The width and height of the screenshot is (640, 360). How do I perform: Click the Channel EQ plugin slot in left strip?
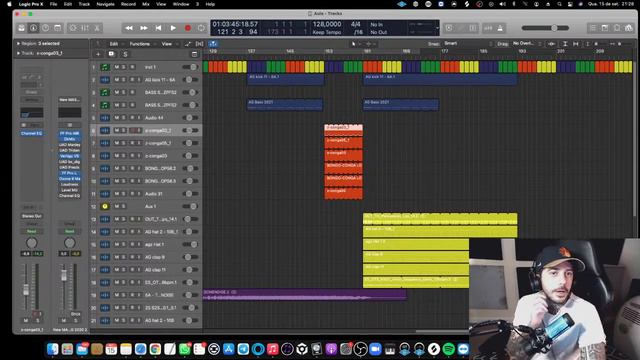[x=31, y=133]
